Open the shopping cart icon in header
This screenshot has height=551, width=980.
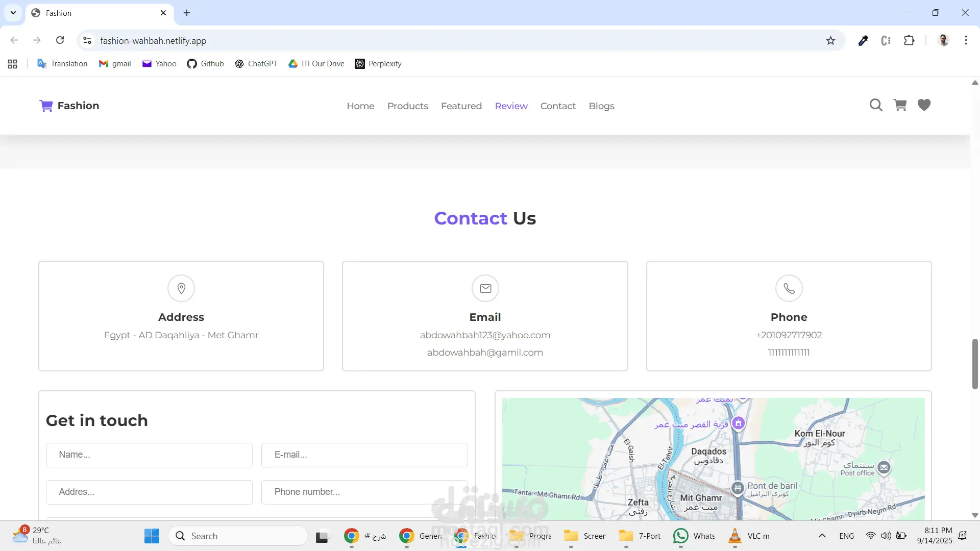pos(900,105)
